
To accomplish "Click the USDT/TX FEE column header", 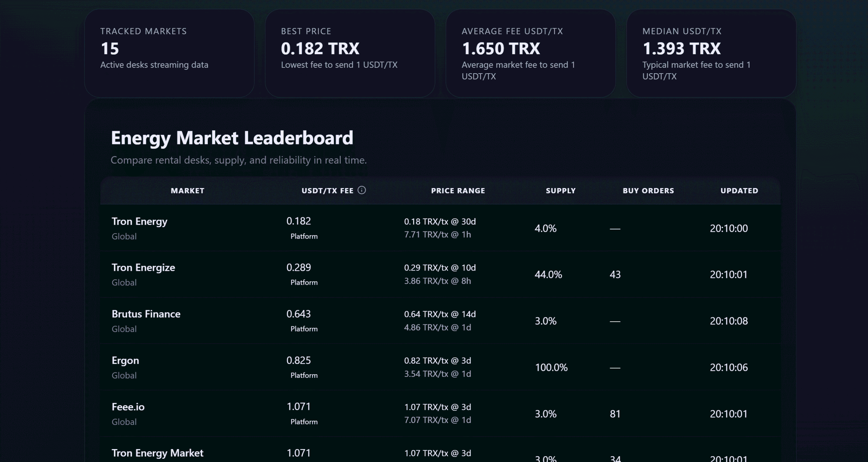I will tap(328, 191).
